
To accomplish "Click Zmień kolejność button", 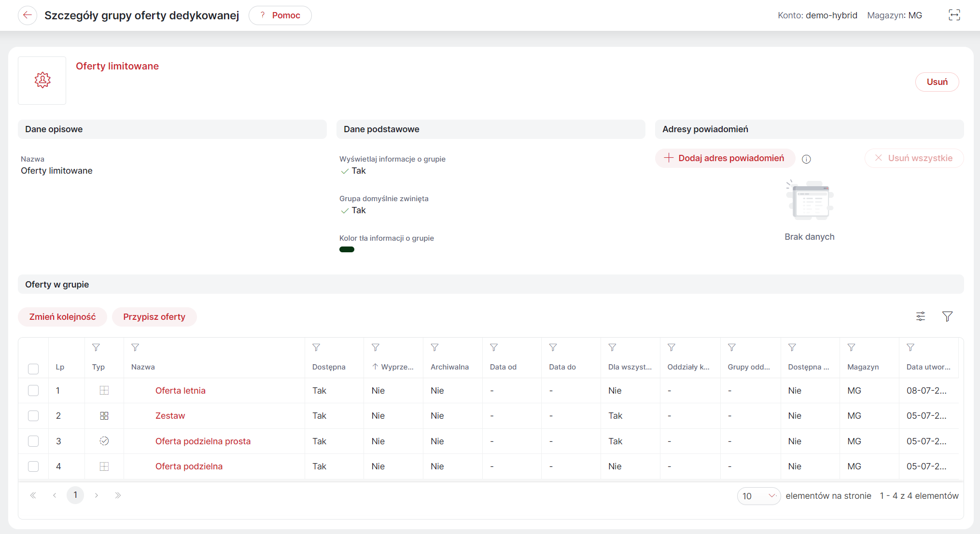I will 62,317.
